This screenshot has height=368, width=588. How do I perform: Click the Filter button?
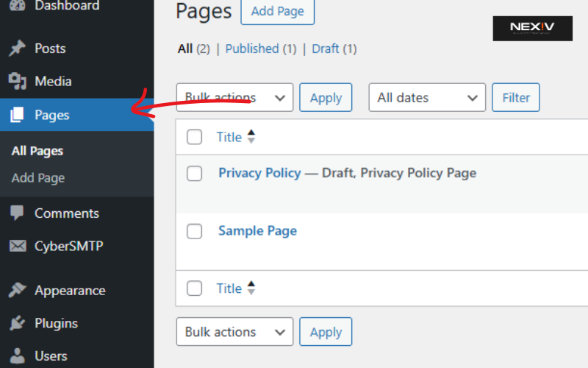coord(516,98)
